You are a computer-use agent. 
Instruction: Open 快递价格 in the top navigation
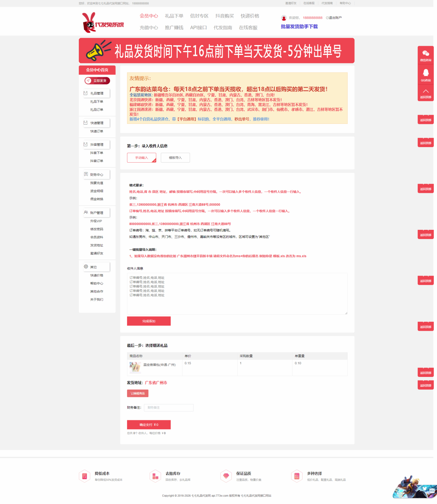pyautogui.click(x=250, y=16)
